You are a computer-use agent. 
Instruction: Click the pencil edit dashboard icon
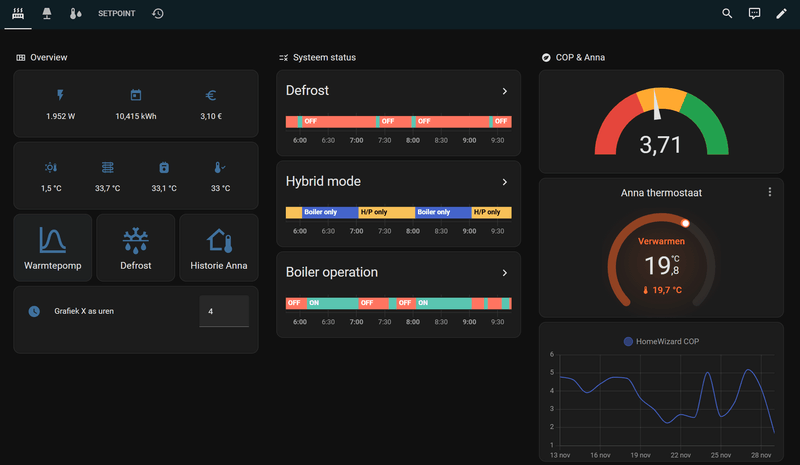coord(781,14)
